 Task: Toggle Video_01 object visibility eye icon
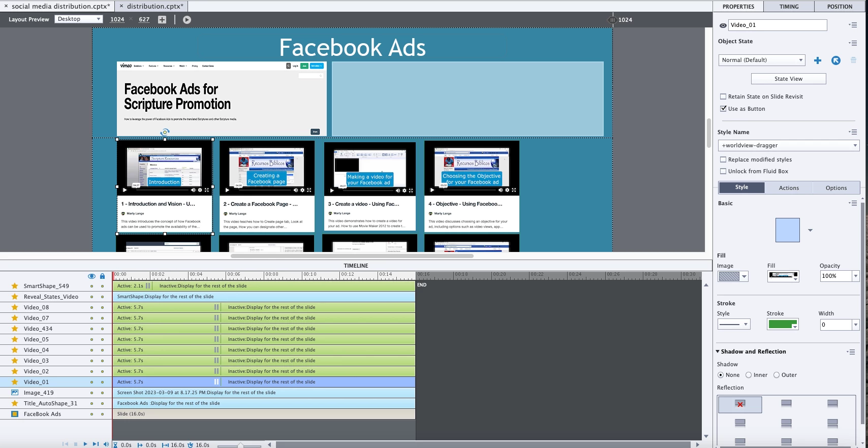click(x=723, y=25)
